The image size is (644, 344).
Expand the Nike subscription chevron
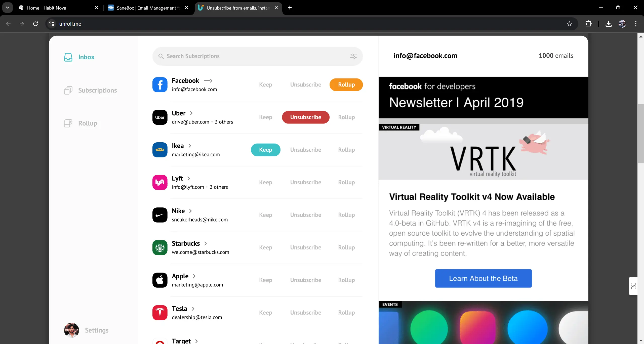tap(190, 211)
